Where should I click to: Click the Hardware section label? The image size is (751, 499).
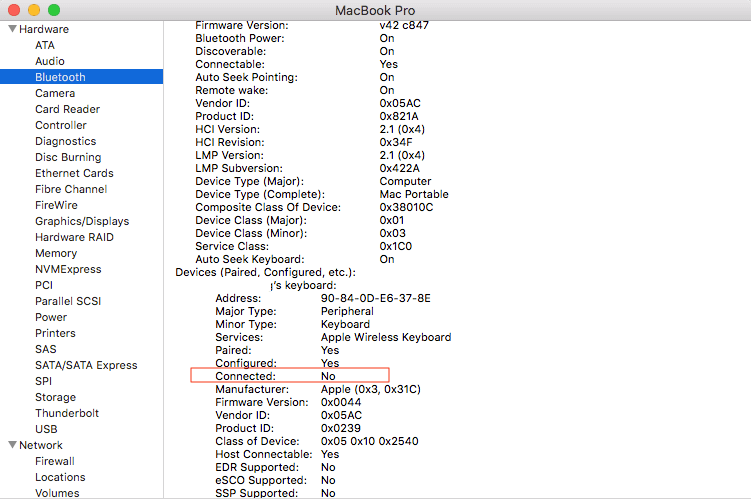tap(44, 29)
